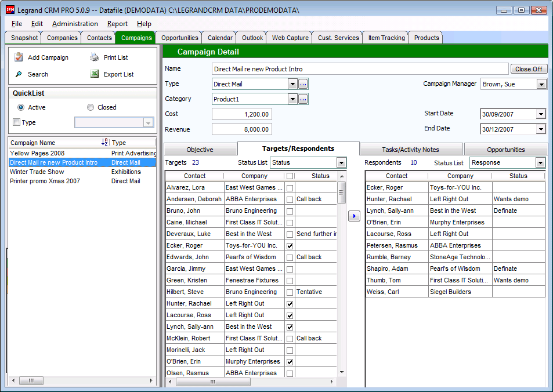Uncheck the box for O'Brien, Erin target row

[290, 362]
